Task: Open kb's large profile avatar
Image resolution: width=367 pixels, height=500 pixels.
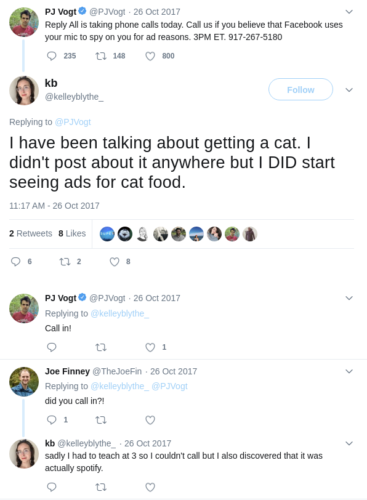Action: click(x=24, y=90)
